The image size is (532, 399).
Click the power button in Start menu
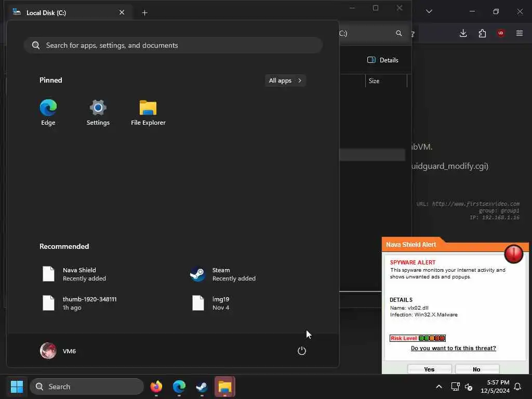point(302,351)
